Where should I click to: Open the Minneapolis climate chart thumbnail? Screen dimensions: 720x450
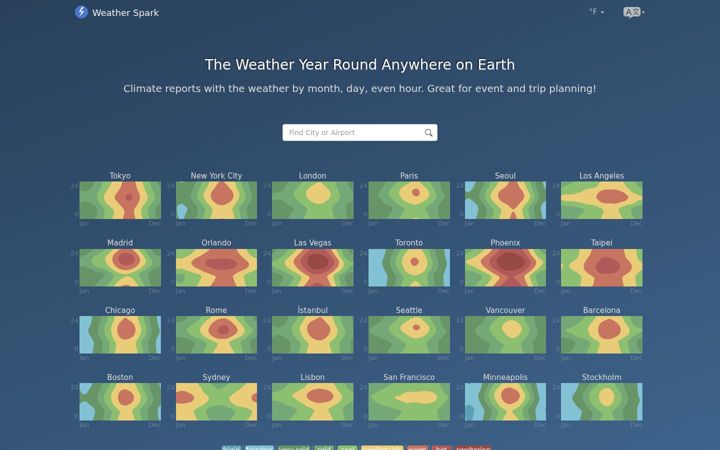[505, 402]
